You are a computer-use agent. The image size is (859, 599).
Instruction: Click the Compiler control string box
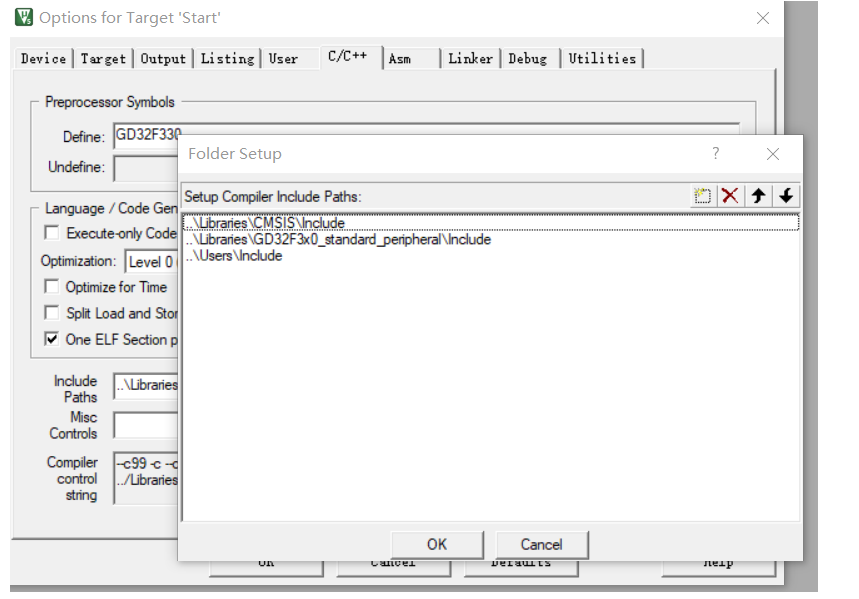[x=146, y=477]
